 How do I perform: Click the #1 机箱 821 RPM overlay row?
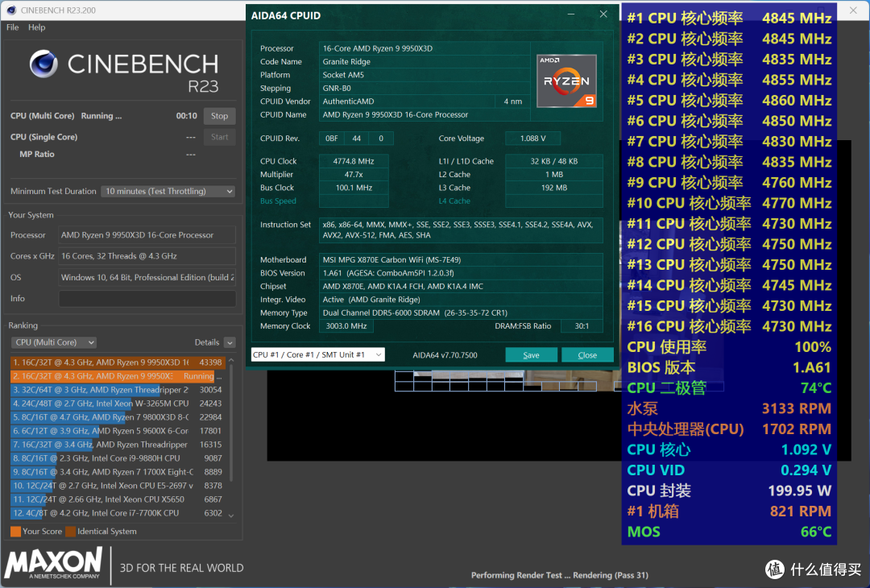[729, 511]
